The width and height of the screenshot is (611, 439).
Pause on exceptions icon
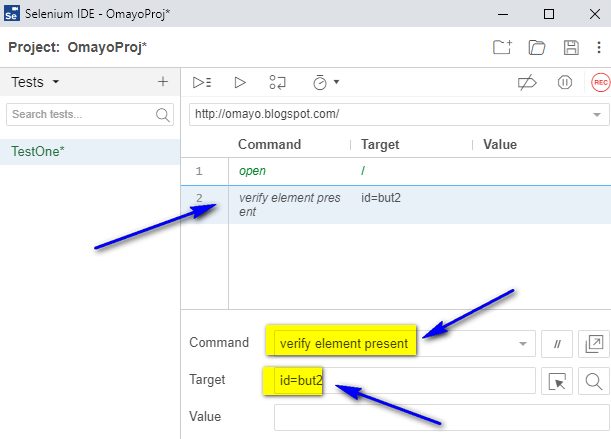[565, 82]
